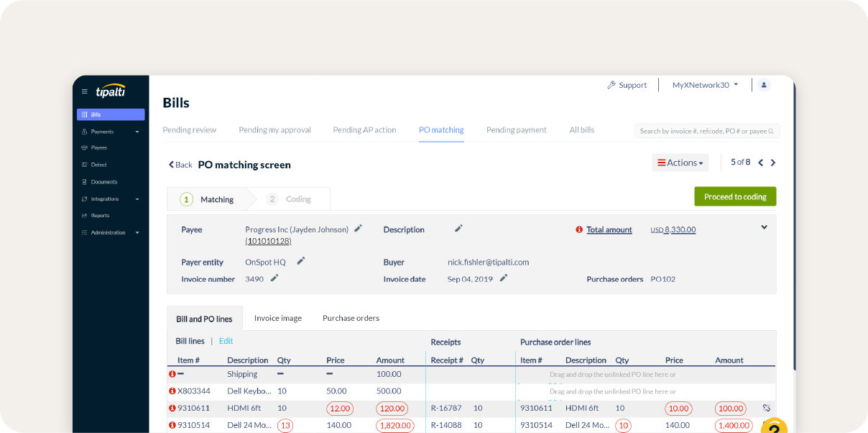The image size is (868, 433).
Task: Collapse the invoice header details chevron
Action: (x=764, y=227)
